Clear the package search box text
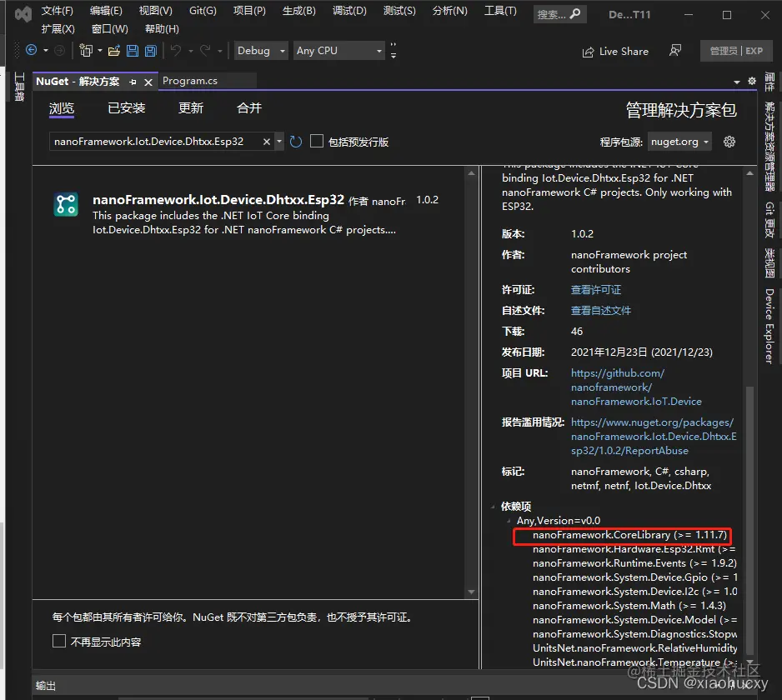 [267, 142]
